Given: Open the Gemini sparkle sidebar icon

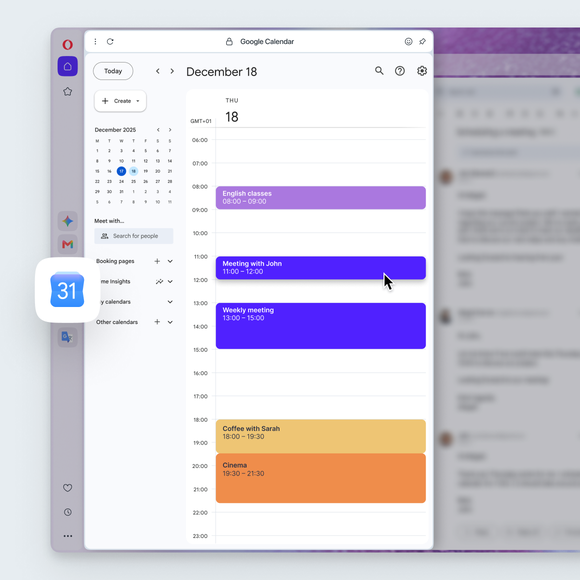Looking at the screenshot, I should 67,221.
